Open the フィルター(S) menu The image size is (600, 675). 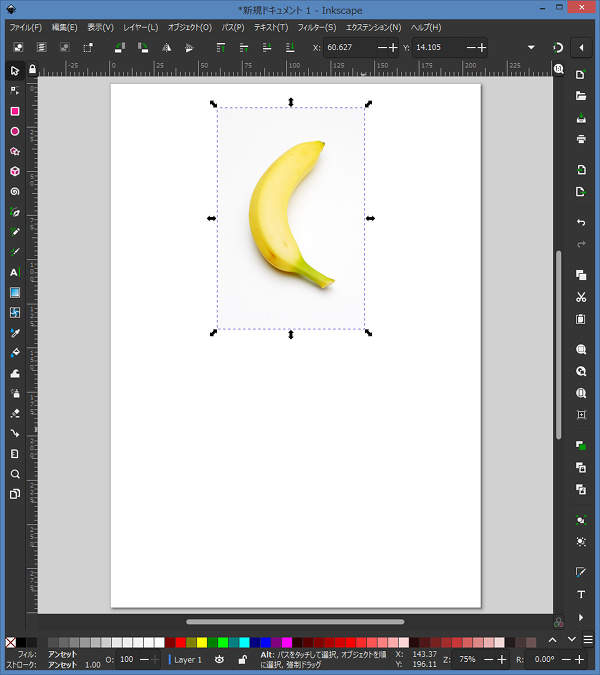317,28
